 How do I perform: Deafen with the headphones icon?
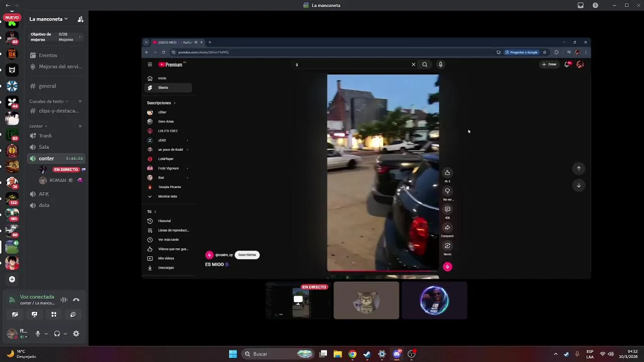57,333
